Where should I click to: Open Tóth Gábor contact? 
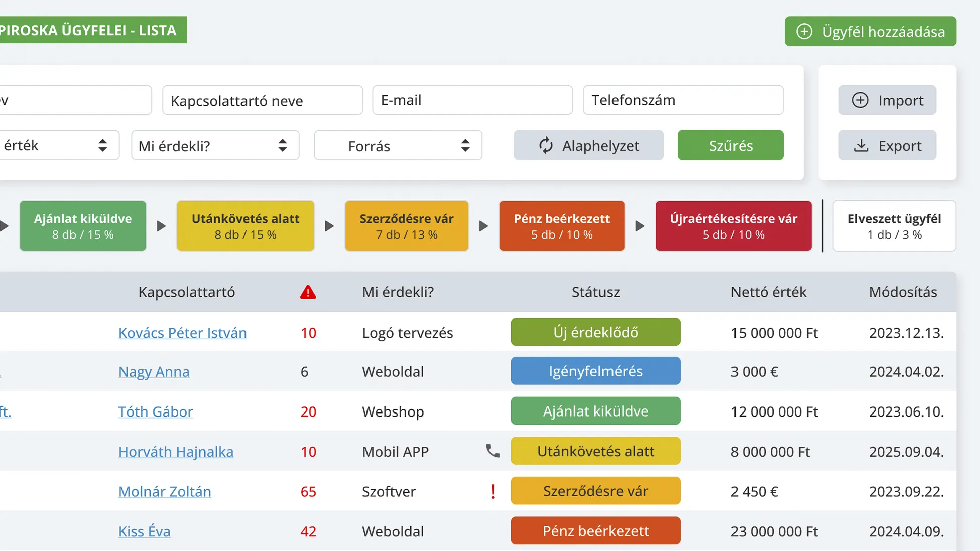[156, 411]
